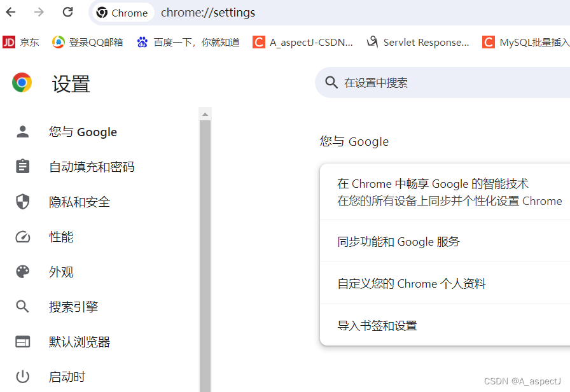Reload the page with the refresh icon
The height and width of the screenshot is (392, 570).
67,12
